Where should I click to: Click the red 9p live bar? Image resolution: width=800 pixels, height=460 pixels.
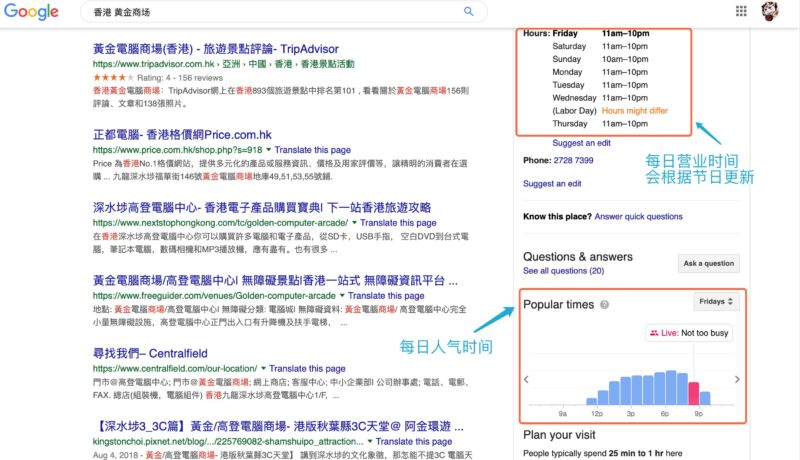694,393
